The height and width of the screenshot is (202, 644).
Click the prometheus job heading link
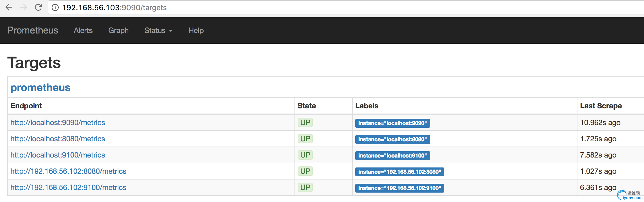(x=40, y=87)
